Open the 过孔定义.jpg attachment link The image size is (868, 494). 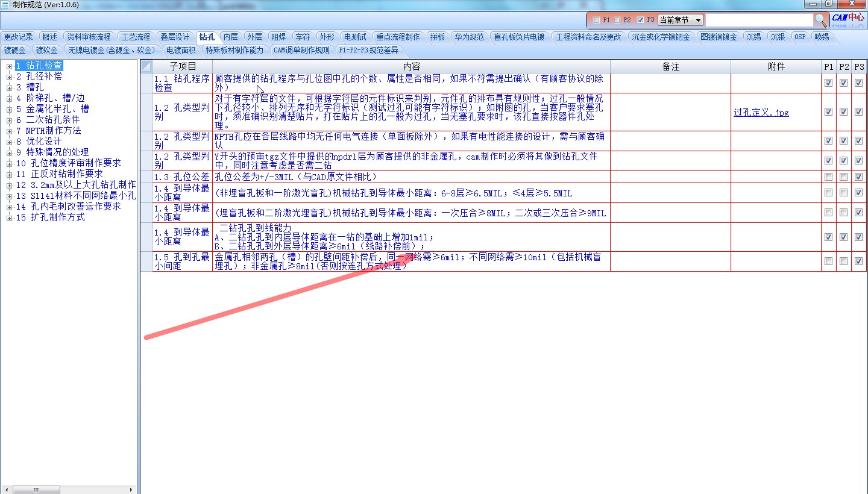point(761,113)
